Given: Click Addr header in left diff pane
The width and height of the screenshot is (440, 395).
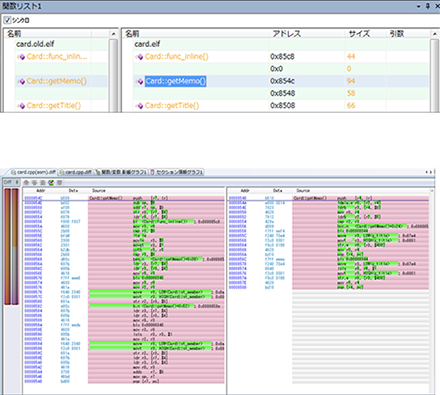Looking at the screenshot, I should [x=41, y=191].
